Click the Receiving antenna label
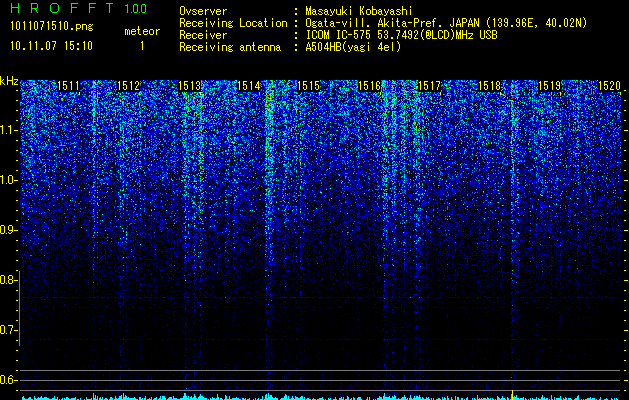629x400 pixels. [x=230, y=47]
